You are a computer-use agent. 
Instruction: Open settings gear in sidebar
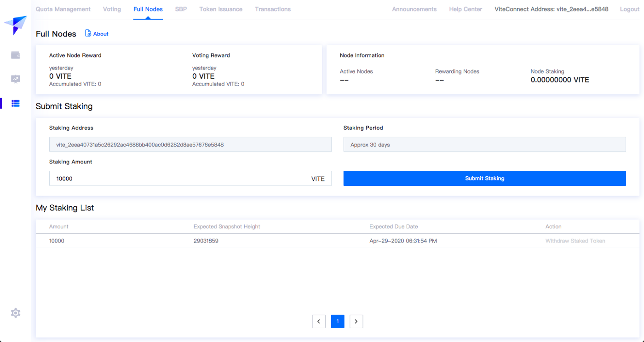click(16, 313)
